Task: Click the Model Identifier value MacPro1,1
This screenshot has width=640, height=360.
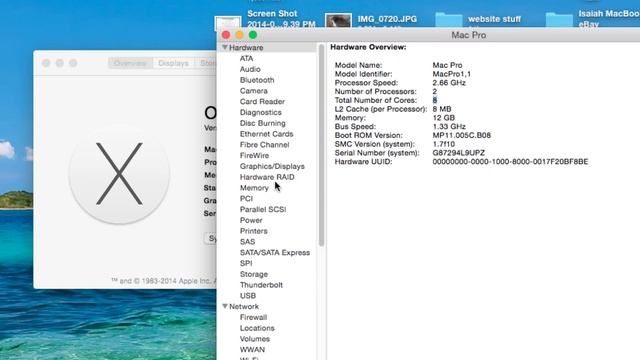Action: click(x=451, y=74)
